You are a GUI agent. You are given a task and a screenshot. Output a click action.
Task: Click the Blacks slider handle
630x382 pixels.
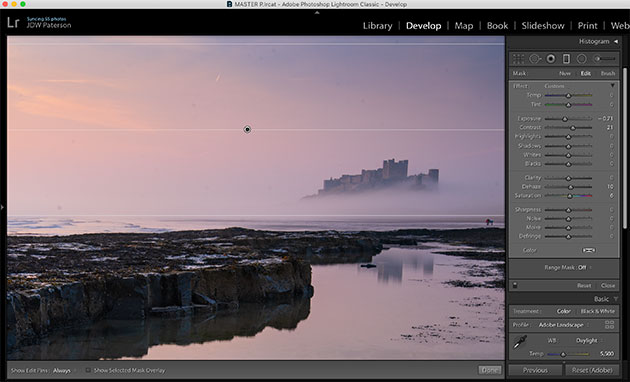[568, 164]
